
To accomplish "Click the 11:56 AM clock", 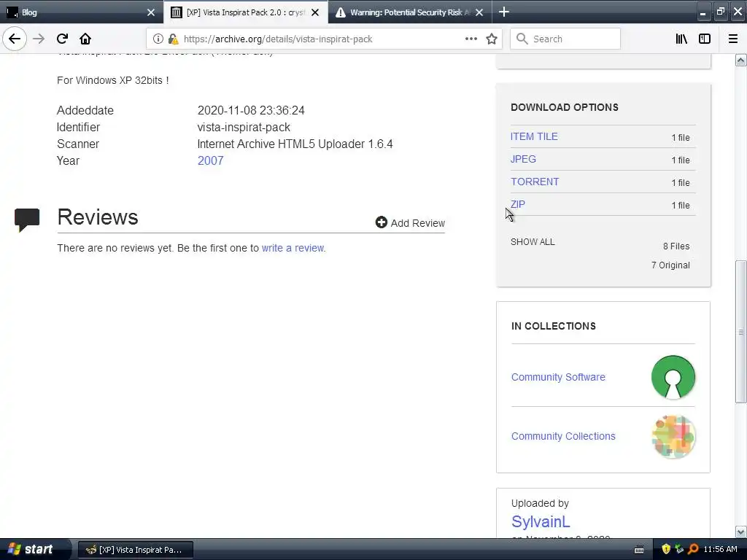I will (720, 549).
